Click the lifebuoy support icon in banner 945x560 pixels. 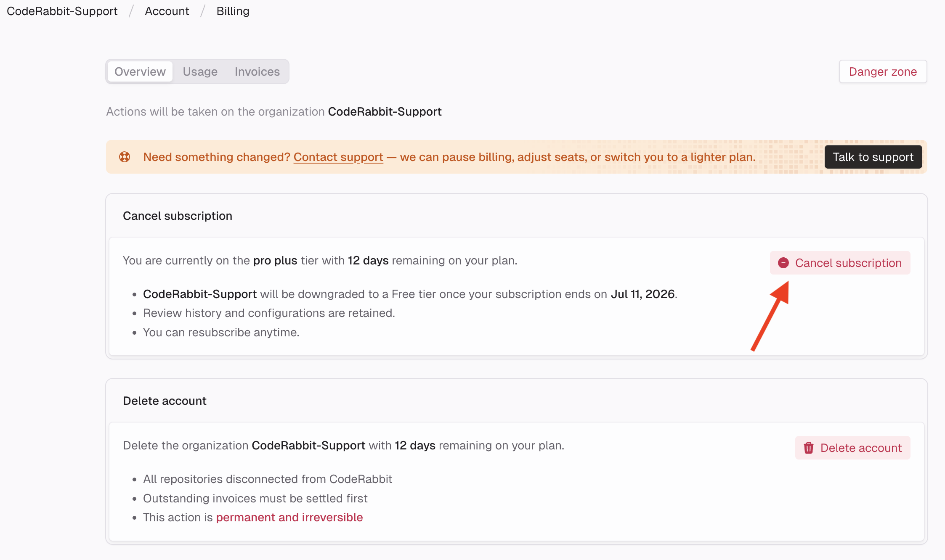125,157
